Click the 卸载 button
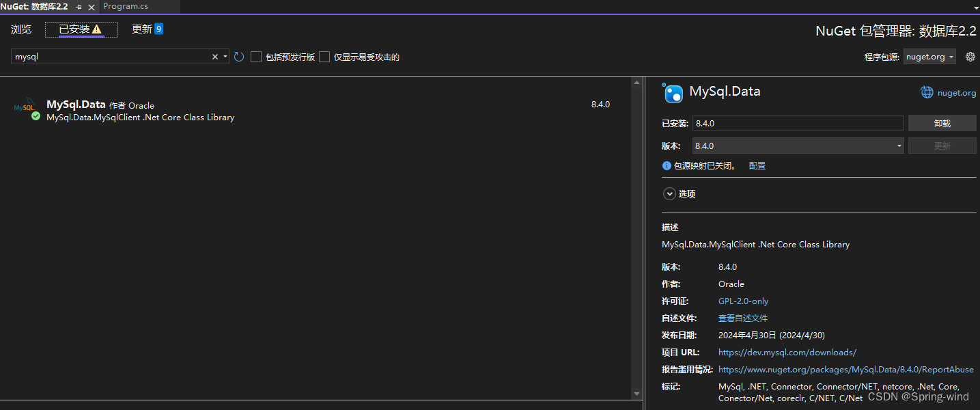The height and width of the screenshot is (410, 980). click(942, 123)
